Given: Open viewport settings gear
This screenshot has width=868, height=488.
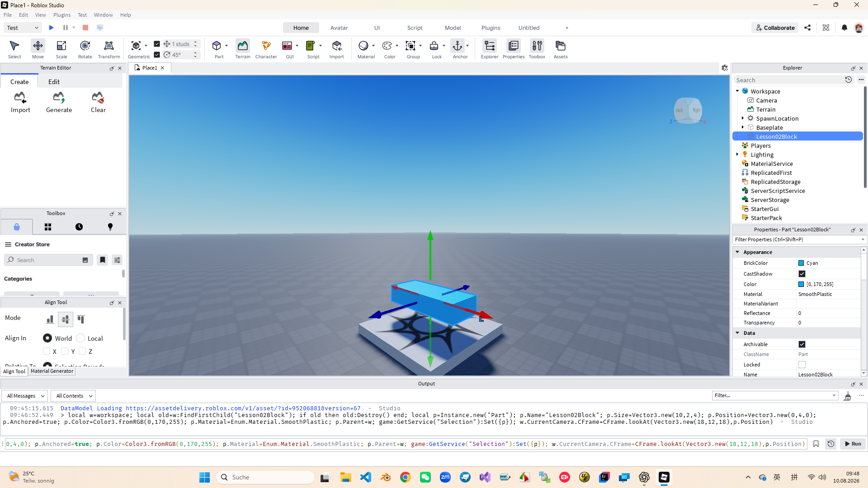Looking at the screenshot, I should point(725,68).
